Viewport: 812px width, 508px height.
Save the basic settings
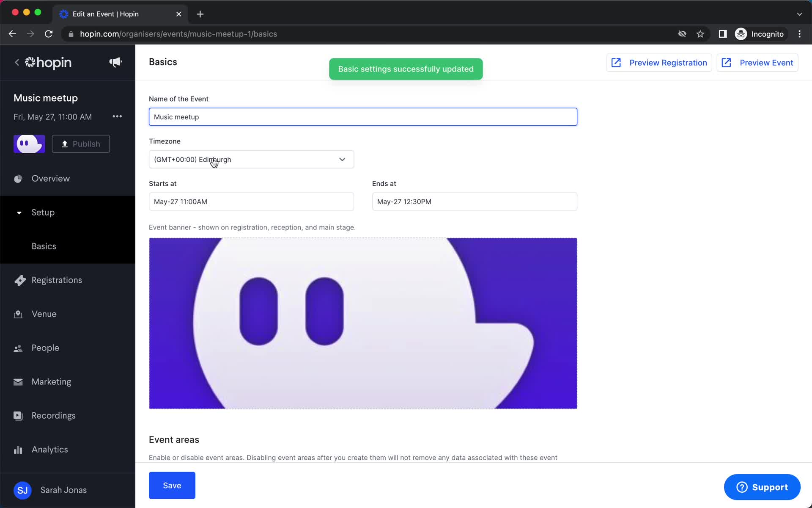coord(172,486)
